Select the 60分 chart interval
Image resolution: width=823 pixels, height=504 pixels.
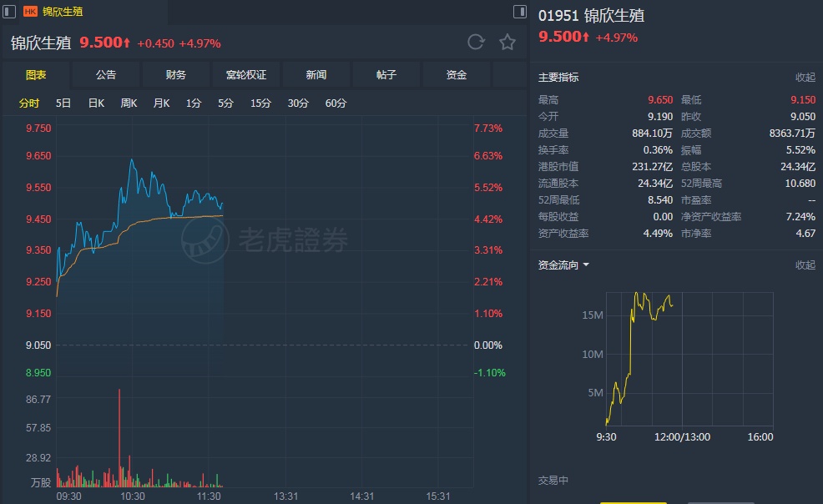pyautogui.click(x=336, y=103)
